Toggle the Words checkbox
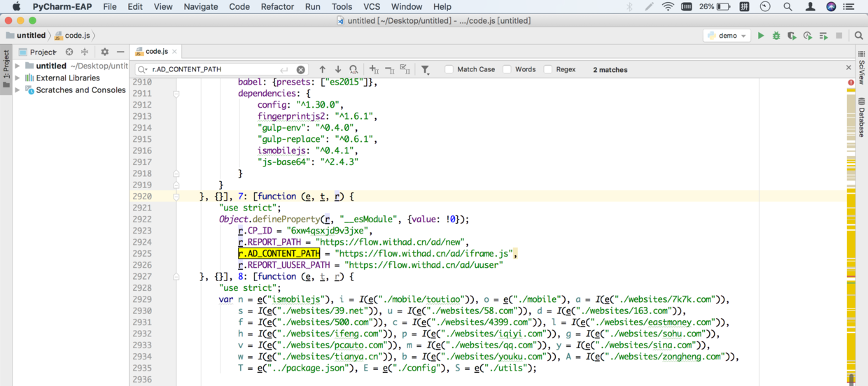Viewport: 868px width, 386px height. point(507,69)
